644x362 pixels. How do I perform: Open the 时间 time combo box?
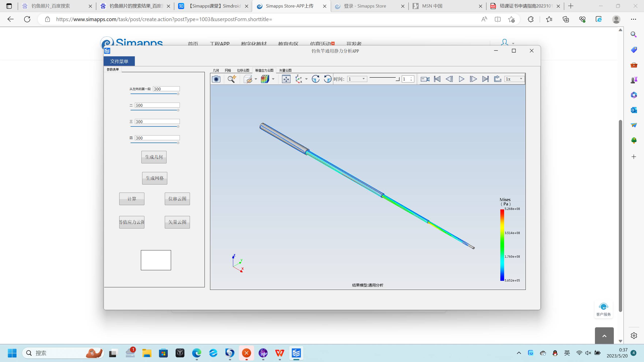coord(357,79)
